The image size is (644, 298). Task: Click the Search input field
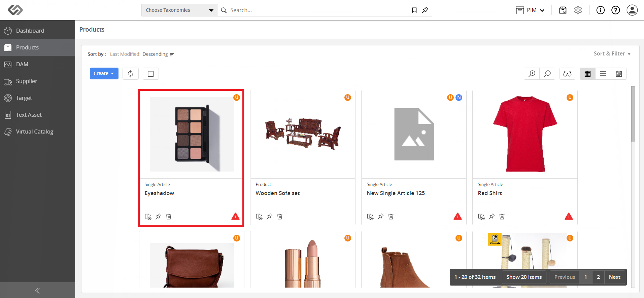point(318,10)
